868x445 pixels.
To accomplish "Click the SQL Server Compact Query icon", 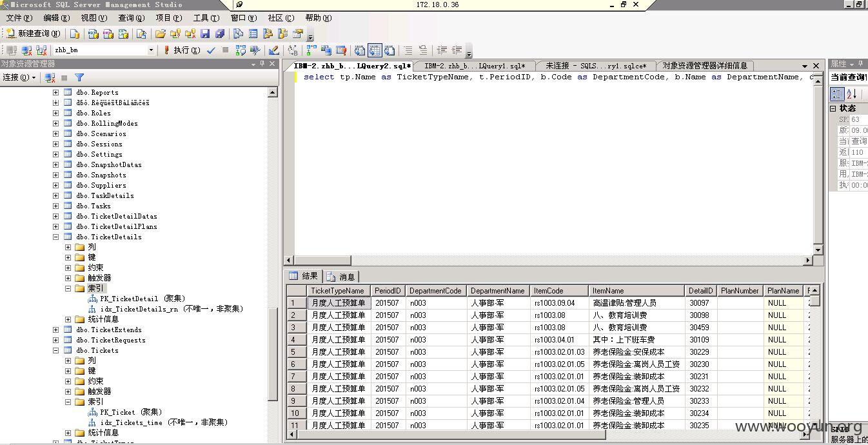I will pyautogui.click(x=141, y=34).
